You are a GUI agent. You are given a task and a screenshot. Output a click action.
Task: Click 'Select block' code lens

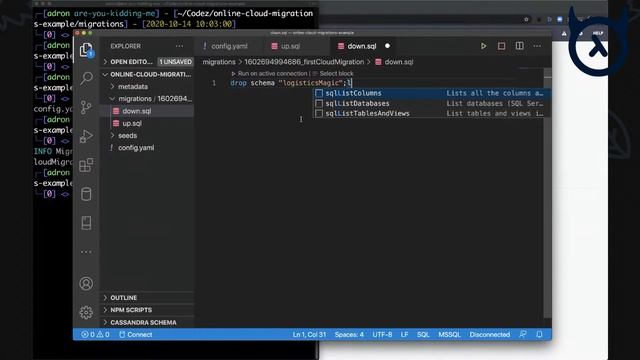[x=336, y=73]
